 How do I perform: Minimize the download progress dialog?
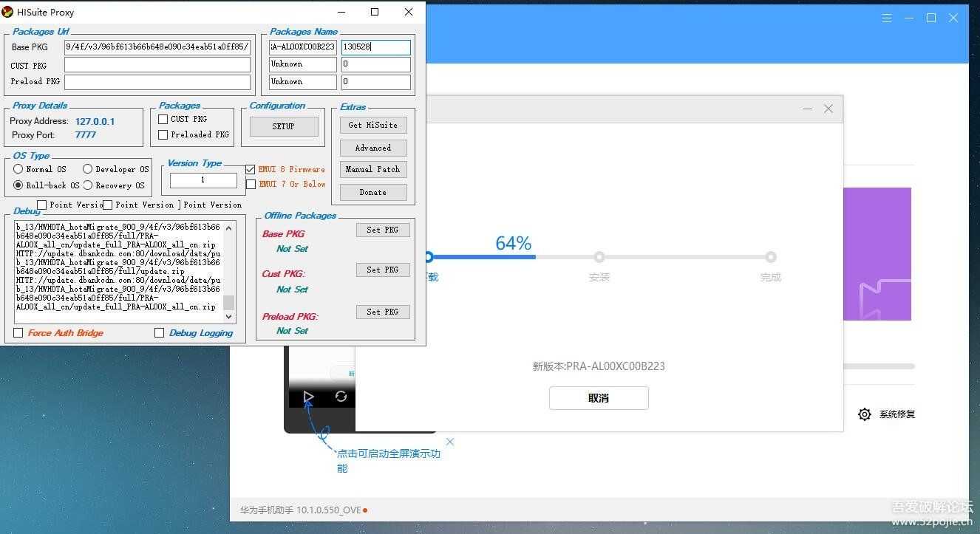tap(807, 109)
